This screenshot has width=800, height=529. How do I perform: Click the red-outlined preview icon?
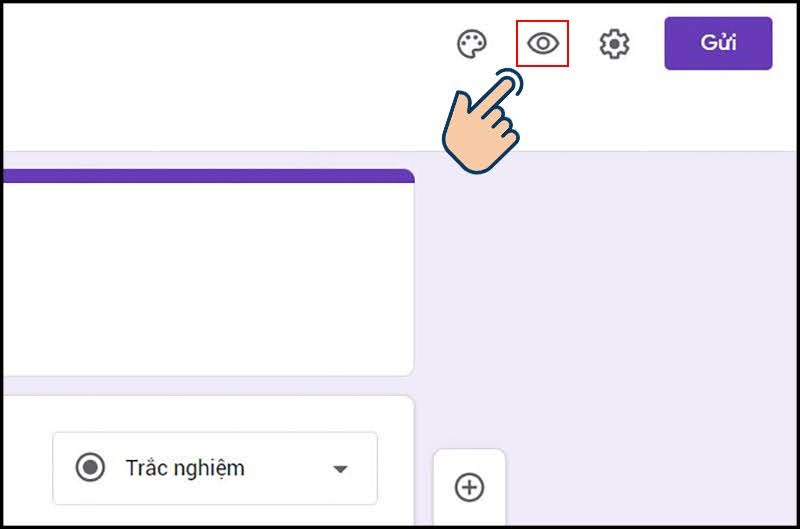pyautogui.click(x=543, y=44)
